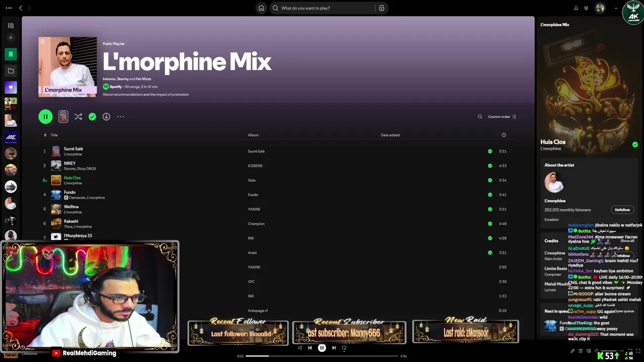Open the folder icon in the sidebar
The width and height of the screenshot is (644, 362).
point(11,71)
